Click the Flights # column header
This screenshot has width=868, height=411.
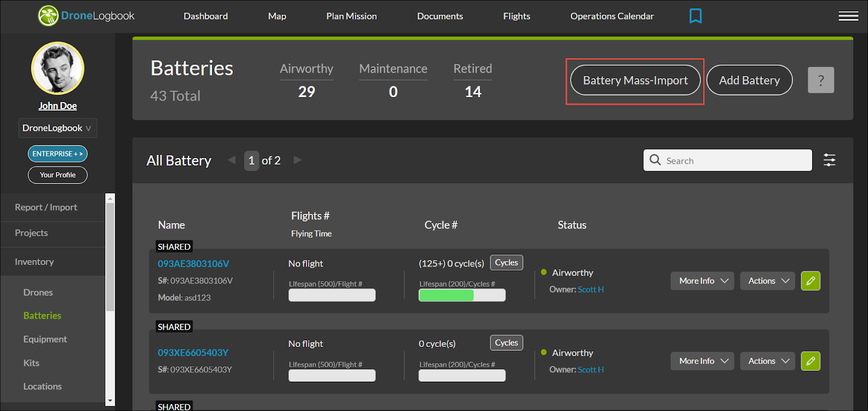coord(310,216)
